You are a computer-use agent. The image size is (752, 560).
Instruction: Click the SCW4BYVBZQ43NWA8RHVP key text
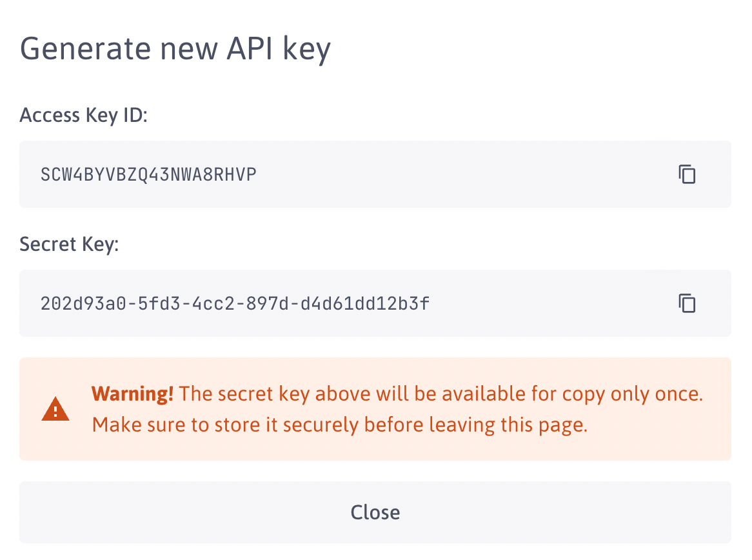pyautogui.click(x=148, y=174)
